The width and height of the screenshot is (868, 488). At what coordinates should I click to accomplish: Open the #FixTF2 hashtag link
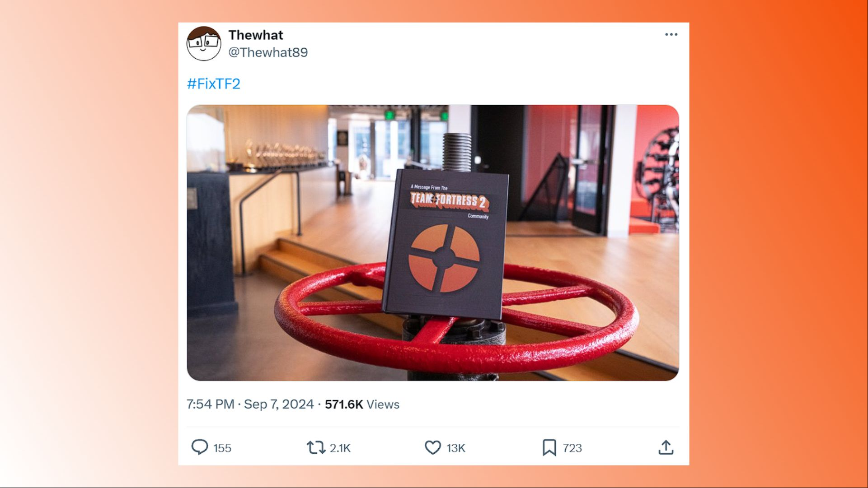click(213, 84)
